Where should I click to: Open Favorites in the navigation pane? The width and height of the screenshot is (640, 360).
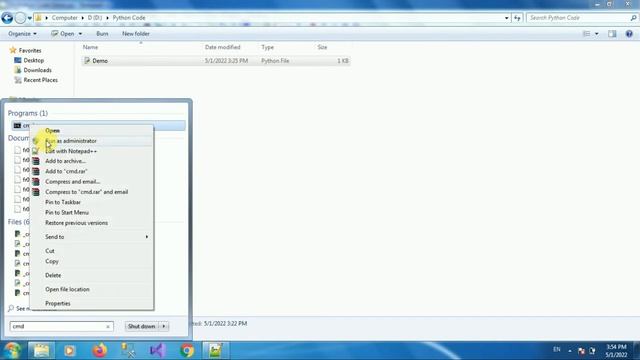[30, 51]
